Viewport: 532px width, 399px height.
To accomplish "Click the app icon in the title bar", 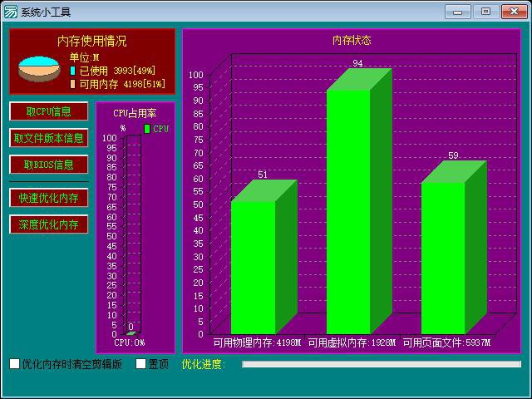I will click(x=11, y=12).
